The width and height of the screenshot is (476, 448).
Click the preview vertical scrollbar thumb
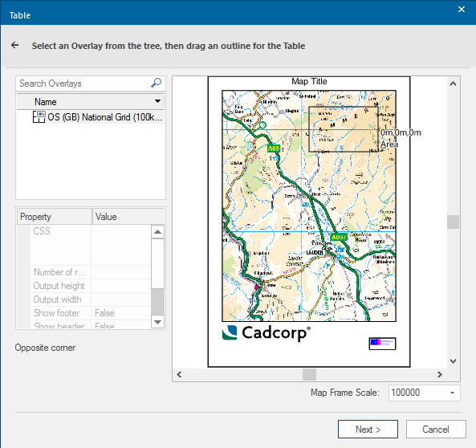point(453,222)
